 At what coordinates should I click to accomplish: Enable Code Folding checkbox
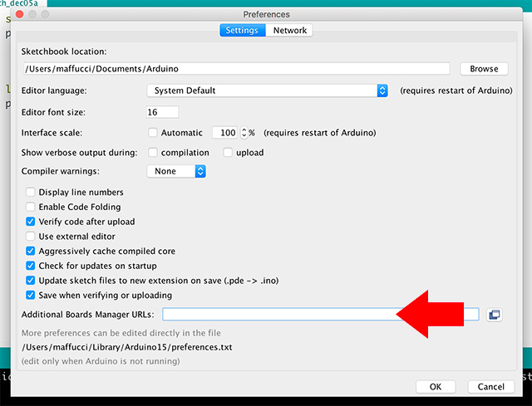31,207
